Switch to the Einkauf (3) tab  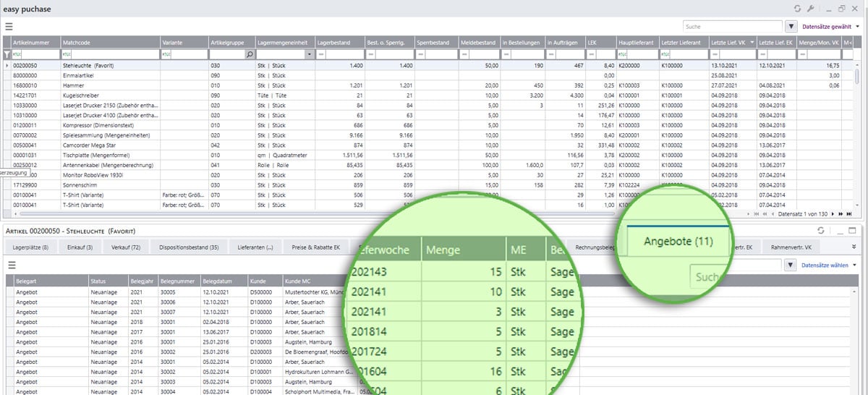pyautogui.click(x=79, y=247)
